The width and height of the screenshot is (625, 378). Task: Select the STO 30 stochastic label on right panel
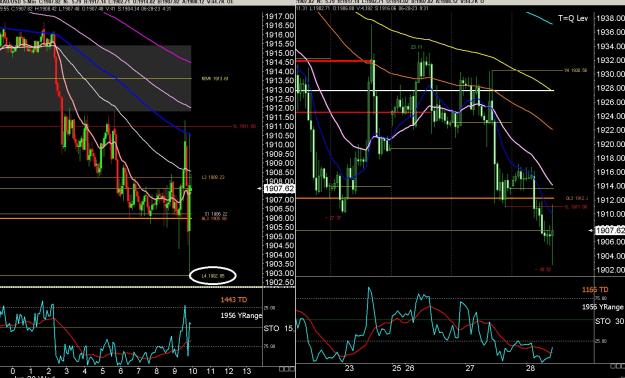[x=610, y=321]
